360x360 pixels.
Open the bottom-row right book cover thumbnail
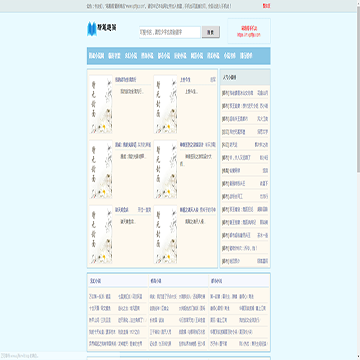pos(165,234)
